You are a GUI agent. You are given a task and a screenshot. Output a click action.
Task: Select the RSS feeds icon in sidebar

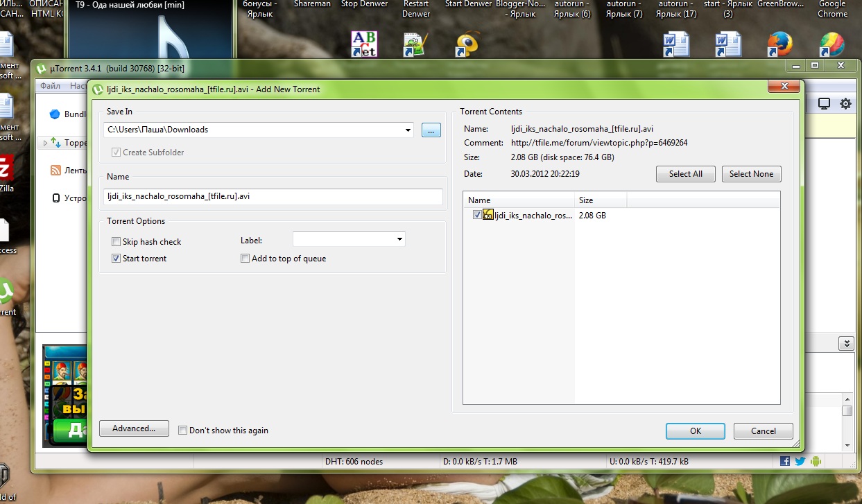55,171
